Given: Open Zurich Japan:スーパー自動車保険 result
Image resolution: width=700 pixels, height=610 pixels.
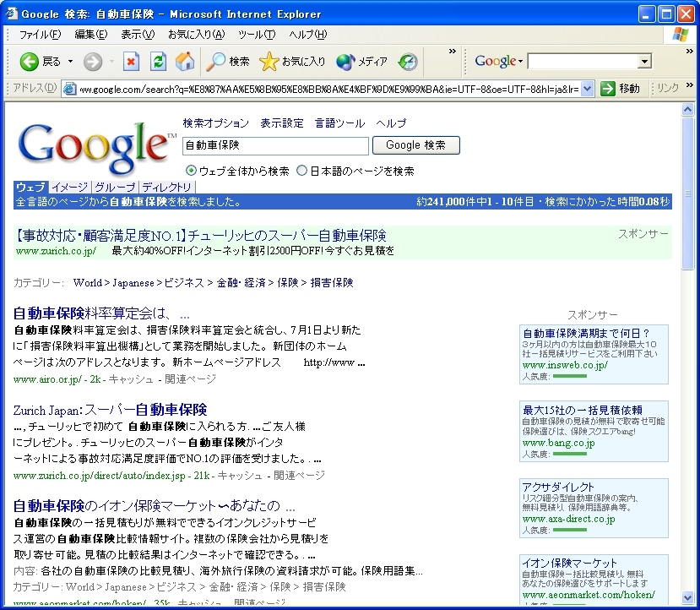Looking at the screenshot, I should click(111, 410).
